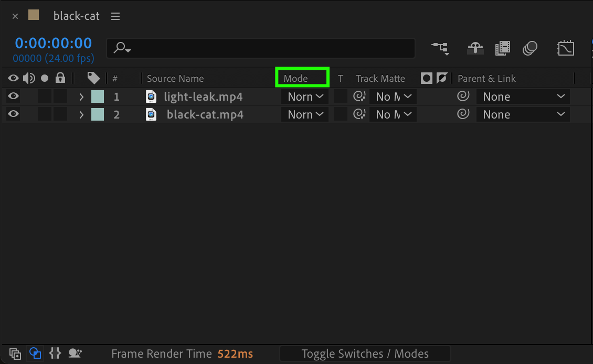Hide the light-leak.mp4 layer
The height and width of the screenshot is (364, 593).
point(13,97)
